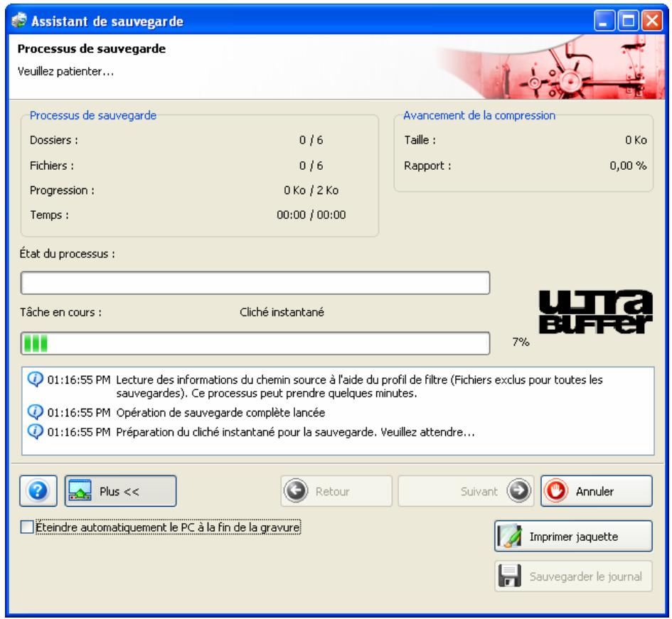Maximize the Assistant de sauvegarde window
672x619 pixels.
629,21
